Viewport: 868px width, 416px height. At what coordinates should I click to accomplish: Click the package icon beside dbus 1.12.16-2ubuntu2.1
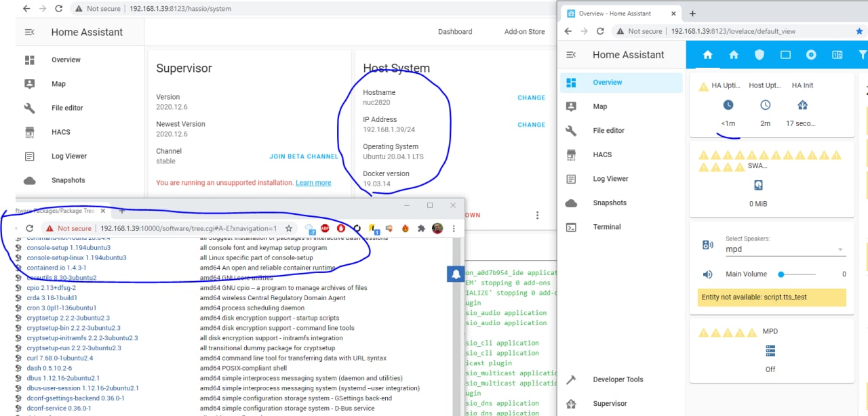[x=19, y=378]
